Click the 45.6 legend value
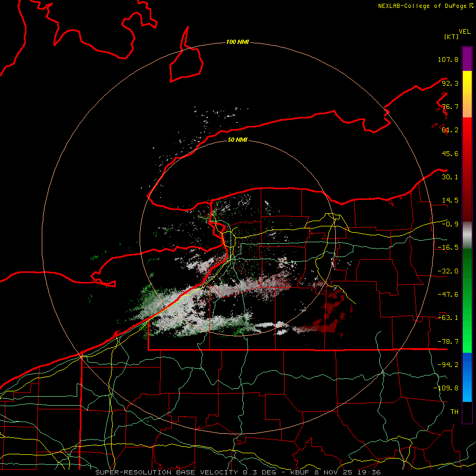Screen dimensions: 476x476 click(x=450, y=153)
